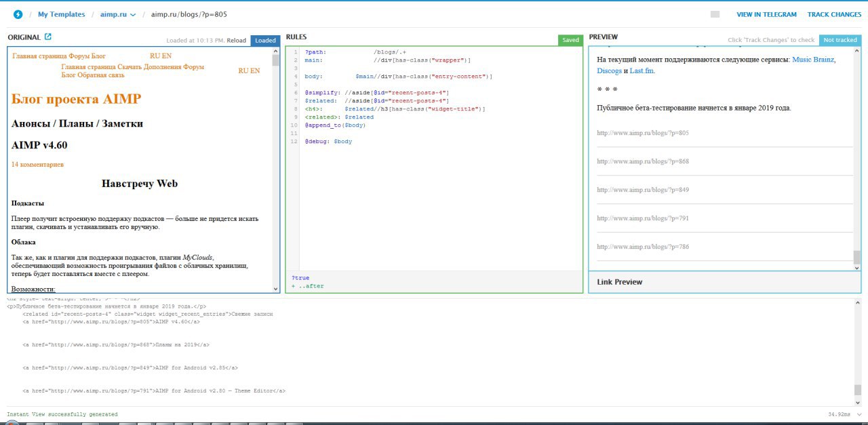Click the <h4> widget-title rule line

[395, 108]
